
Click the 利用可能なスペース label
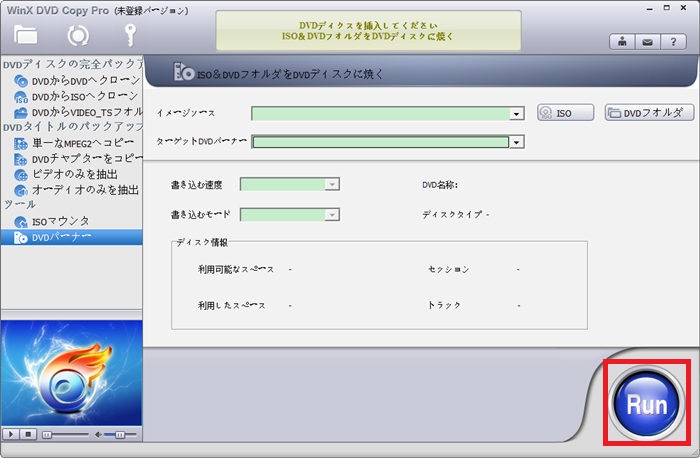click(236, 269)
